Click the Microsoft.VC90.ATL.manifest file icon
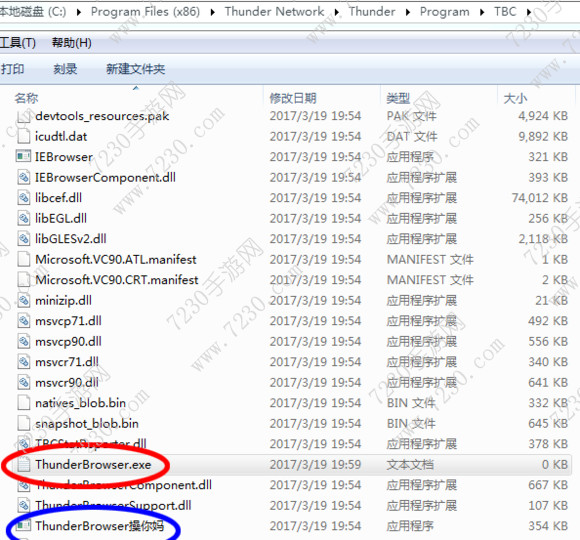Viewport: 580px width, 540px height. point(24,259)
